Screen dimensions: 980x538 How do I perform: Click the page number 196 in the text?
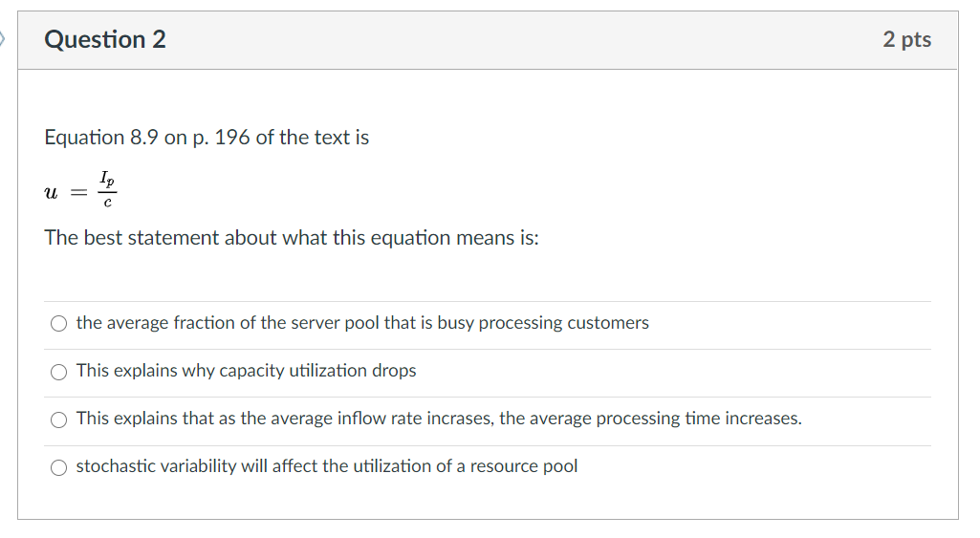(x=232, y=138)
